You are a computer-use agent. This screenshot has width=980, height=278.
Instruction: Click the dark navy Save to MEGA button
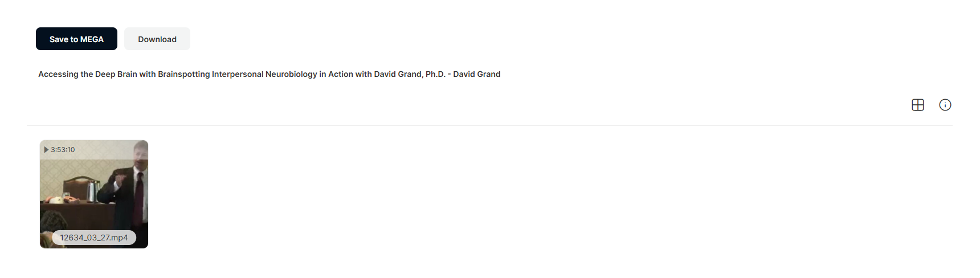point(76,39)
